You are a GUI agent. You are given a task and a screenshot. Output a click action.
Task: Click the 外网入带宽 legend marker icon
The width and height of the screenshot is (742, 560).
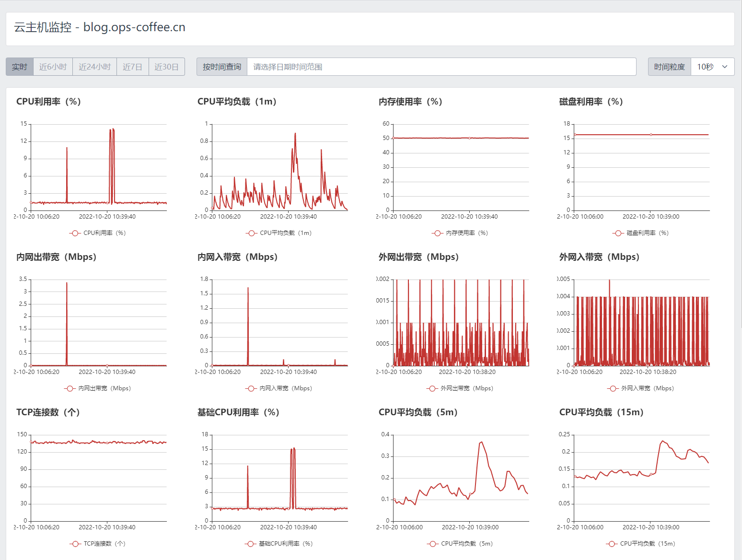click(x=613, y=388)
